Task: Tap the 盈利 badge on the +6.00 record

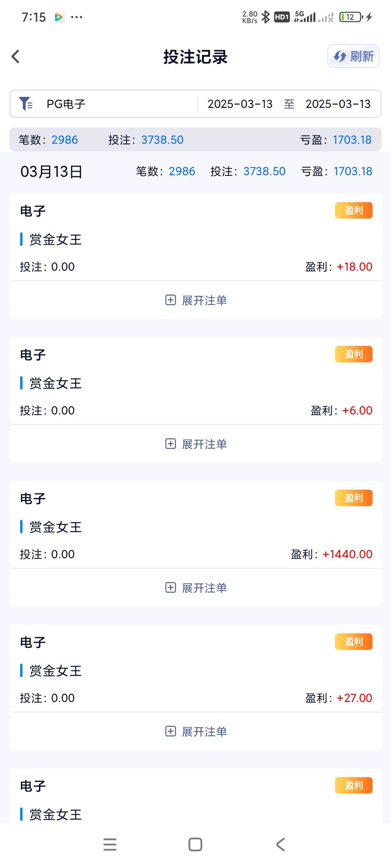Action: (x=353, y=354)
